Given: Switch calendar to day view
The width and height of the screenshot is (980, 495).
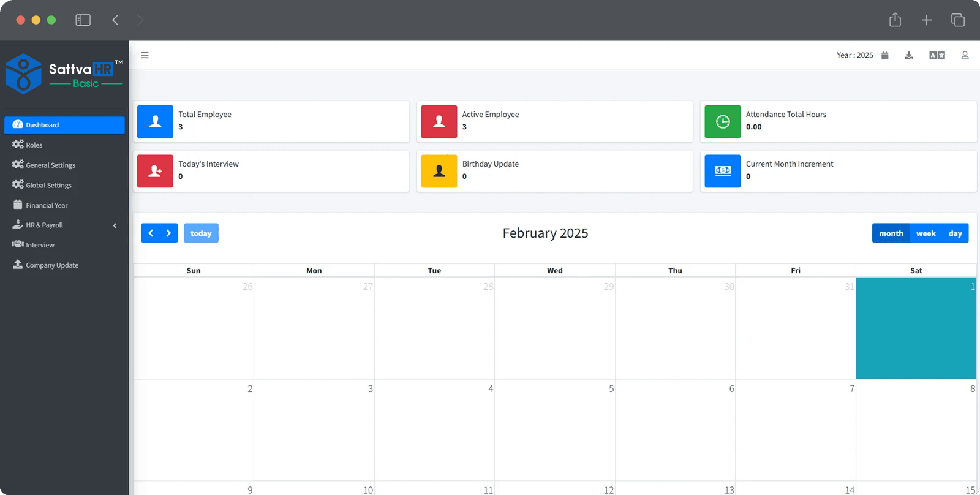Looking at the screenshot, I should pos(955,233).
